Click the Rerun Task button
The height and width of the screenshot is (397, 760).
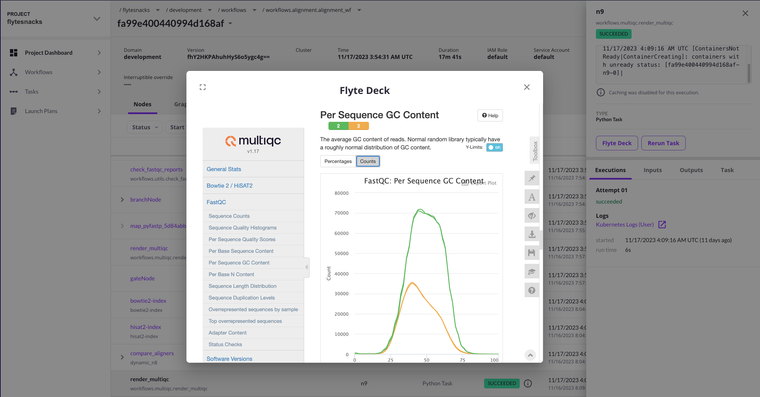click(663, 143)
